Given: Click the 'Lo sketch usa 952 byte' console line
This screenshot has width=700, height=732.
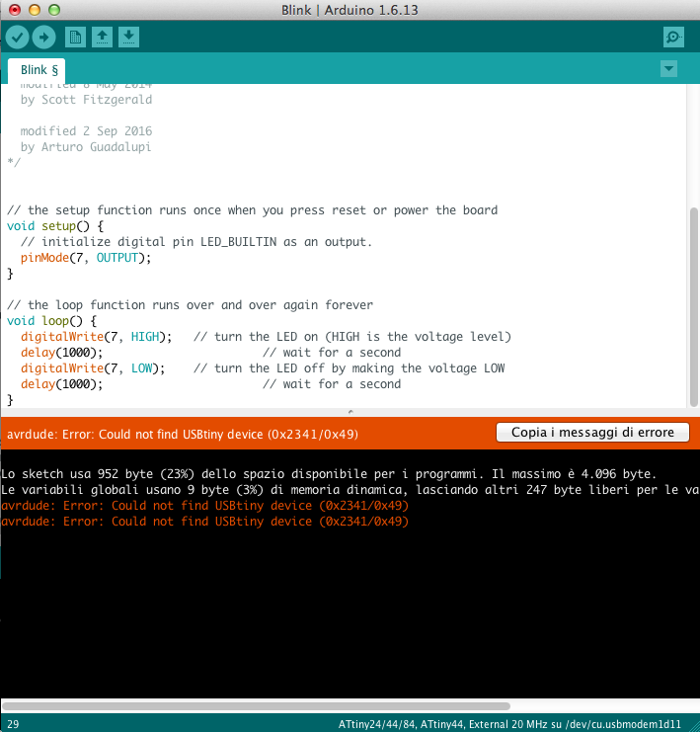Looking at the screenshot, I should pos(329,474).
